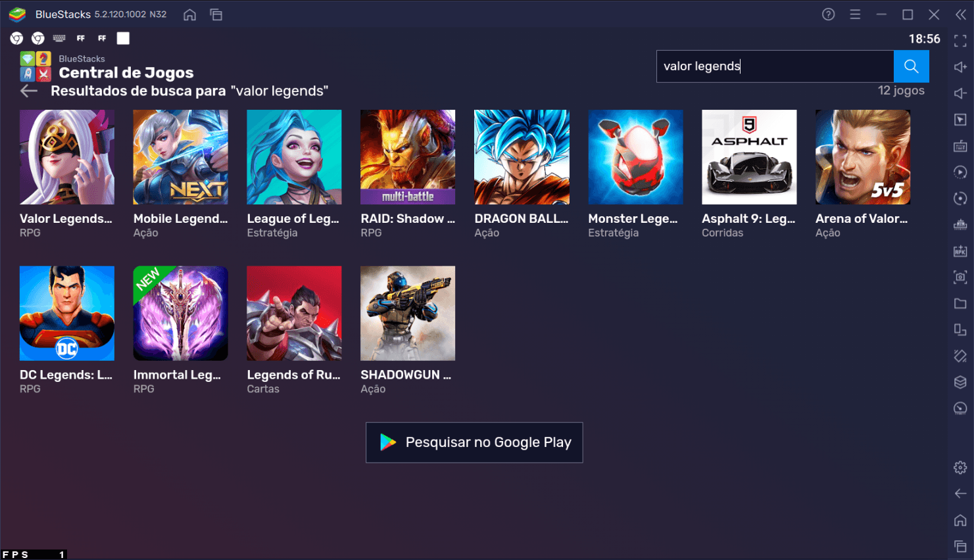Open multi-instance manager layers icon

tap(960, 383)
